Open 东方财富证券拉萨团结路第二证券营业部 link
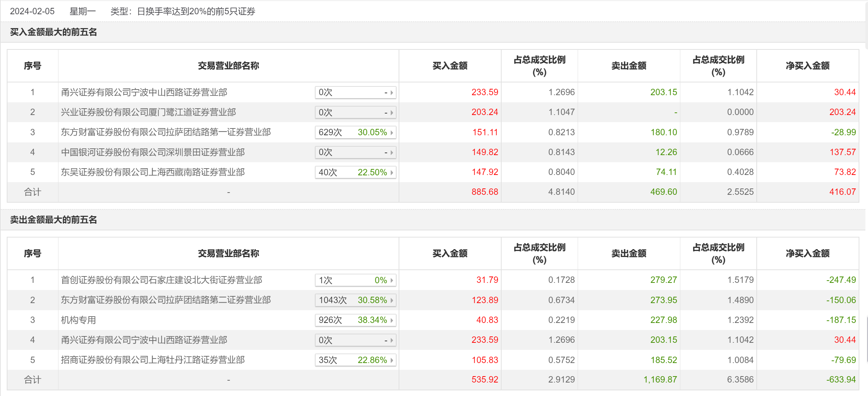Image resolution: width=868 pixels, height=396 pixels. pyautogui.click(x=166, y=300)
